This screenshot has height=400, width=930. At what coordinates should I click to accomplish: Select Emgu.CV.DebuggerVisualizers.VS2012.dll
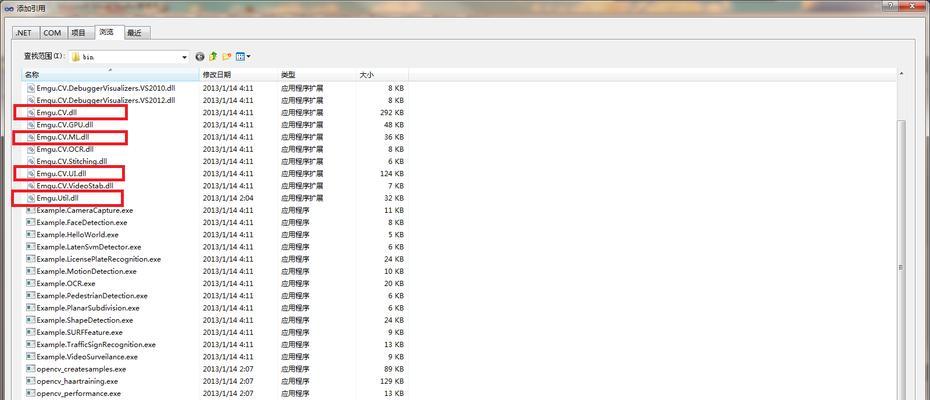point(105,100)
